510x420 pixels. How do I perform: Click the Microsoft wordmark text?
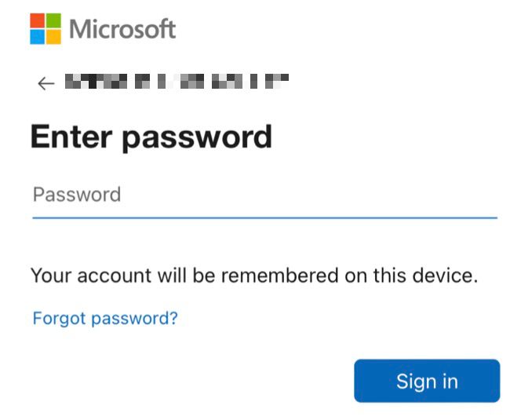[122, 30]
